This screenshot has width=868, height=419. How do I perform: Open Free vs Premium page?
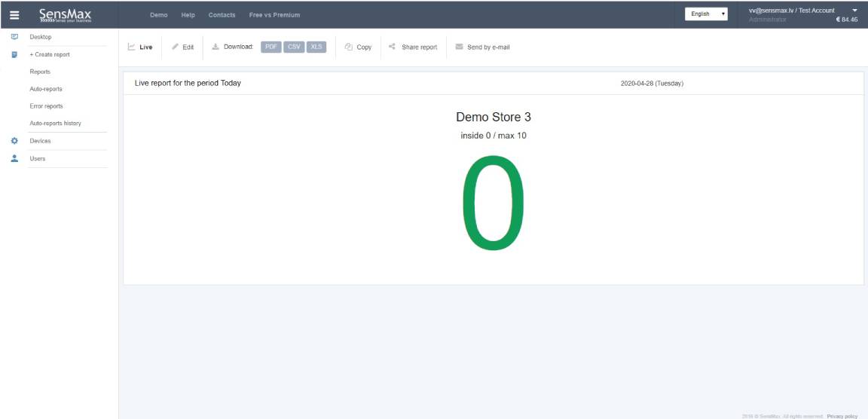tap(274, 15)
